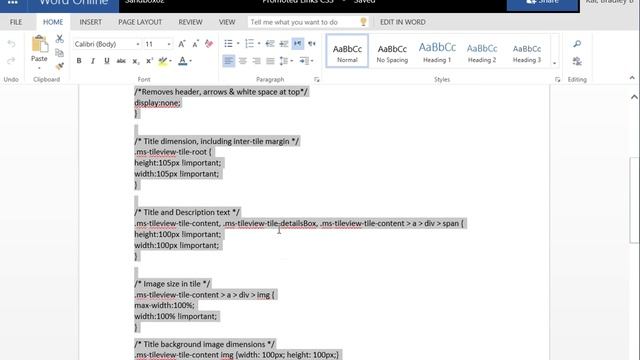
Task: Open Replace icon in Editing group
Action: pos(577,61)
